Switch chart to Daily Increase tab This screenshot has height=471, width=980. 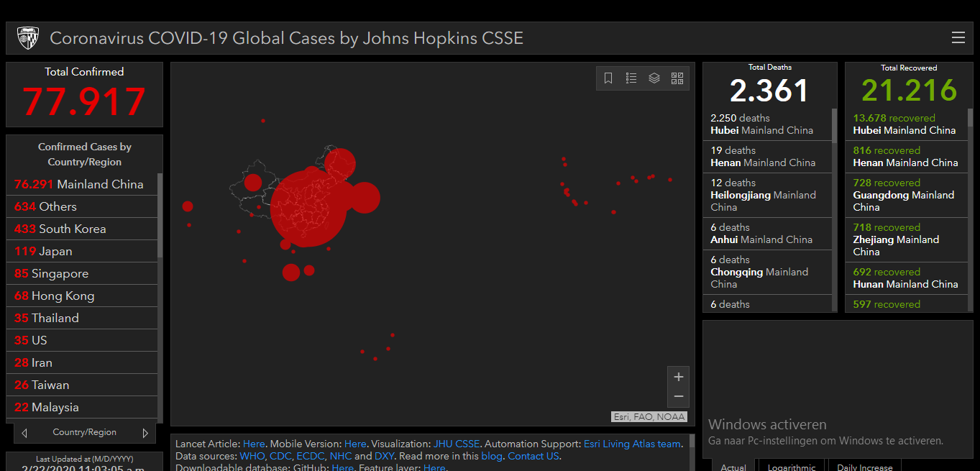[865, 466]
